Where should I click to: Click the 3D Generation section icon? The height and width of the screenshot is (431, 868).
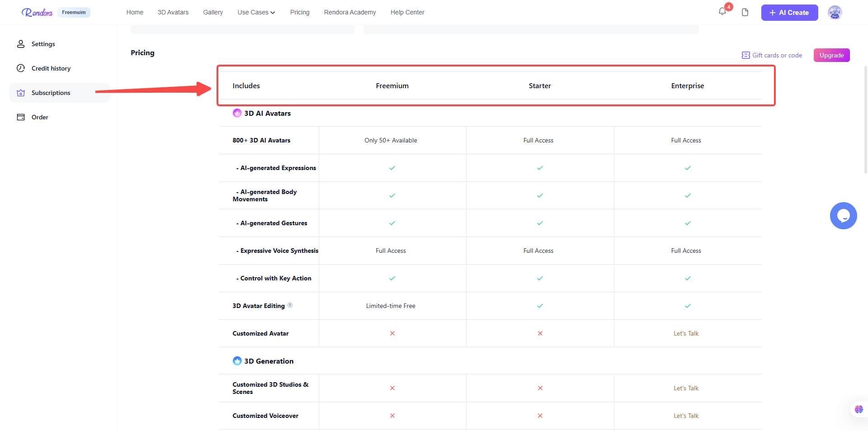point(237,361)
